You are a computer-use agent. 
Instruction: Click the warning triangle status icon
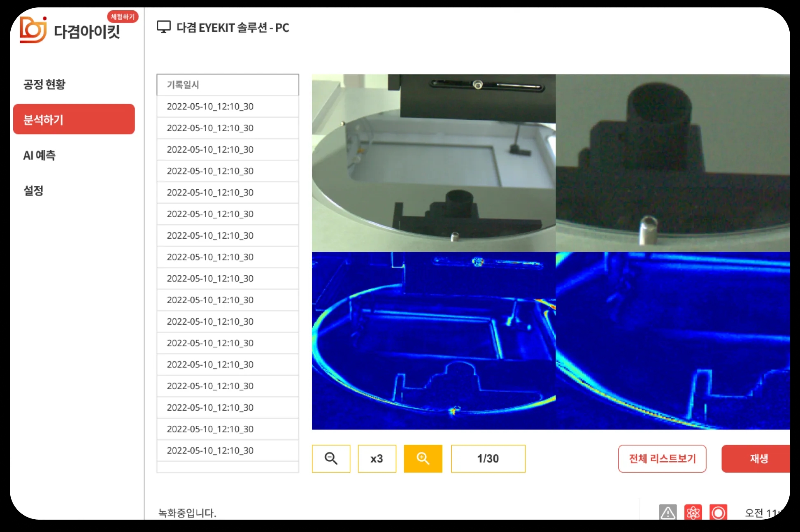click(667, 513)
